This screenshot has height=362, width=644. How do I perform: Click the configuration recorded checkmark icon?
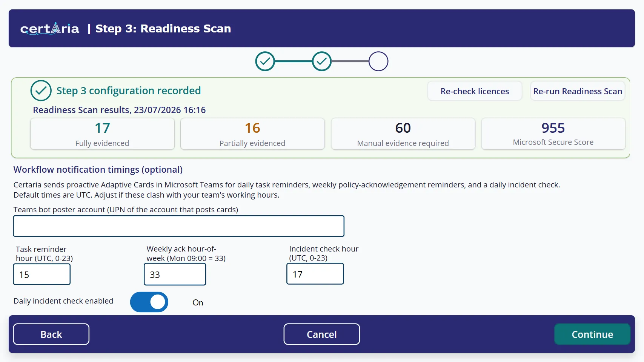pos(41,90)
